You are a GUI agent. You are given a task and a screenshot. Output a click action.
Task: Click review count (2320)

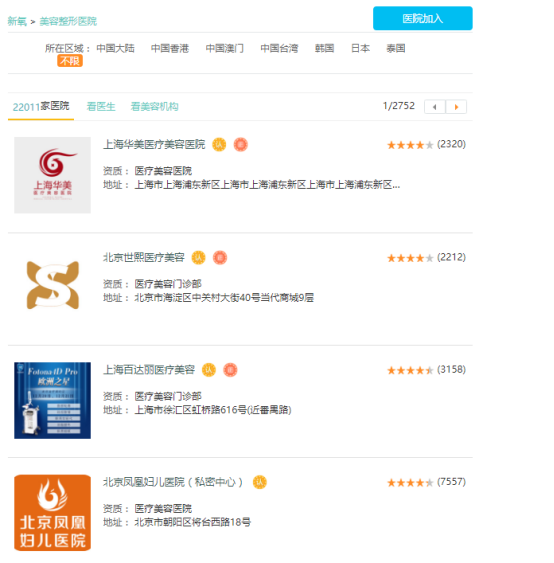pyautogui.click(x=451, y=144)
